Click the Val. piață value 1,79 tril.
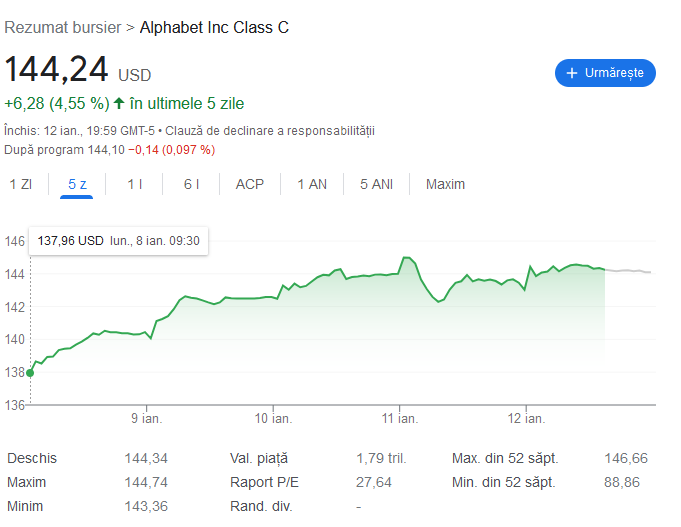 (381, 458)
